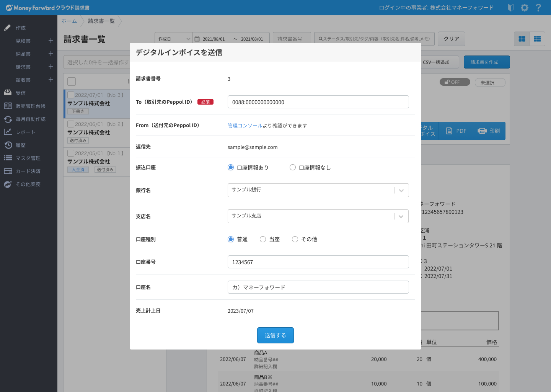Viewport: 551px width, 392px height.
Task: Click inside the Peppol ID input field
Action: [318, 102]
